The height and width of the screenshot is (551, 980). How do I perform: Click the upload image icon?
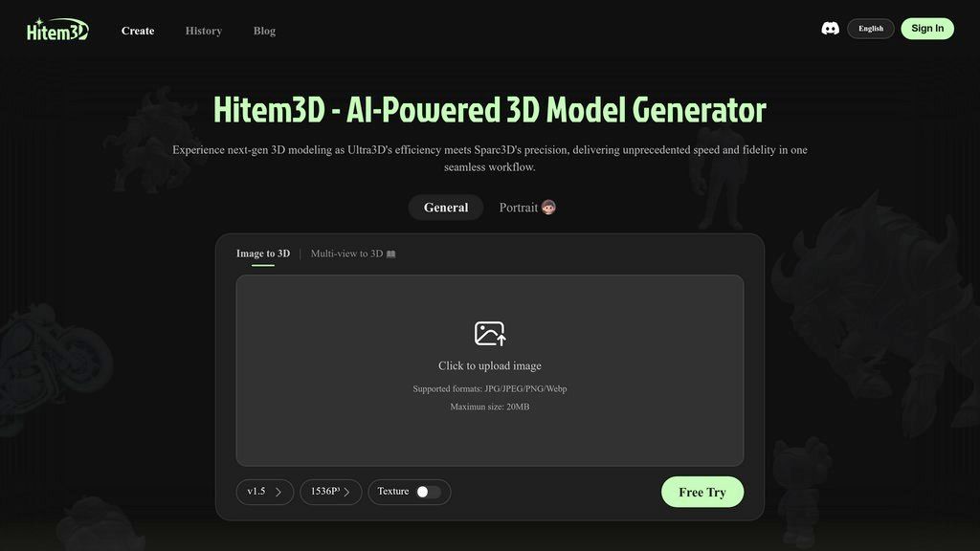(x=490, y=334)
